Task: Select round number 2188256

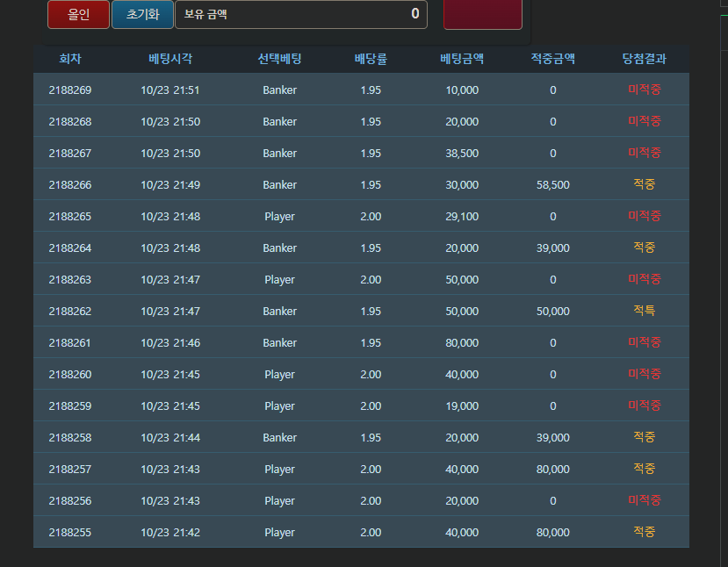Action: [70, 500]
